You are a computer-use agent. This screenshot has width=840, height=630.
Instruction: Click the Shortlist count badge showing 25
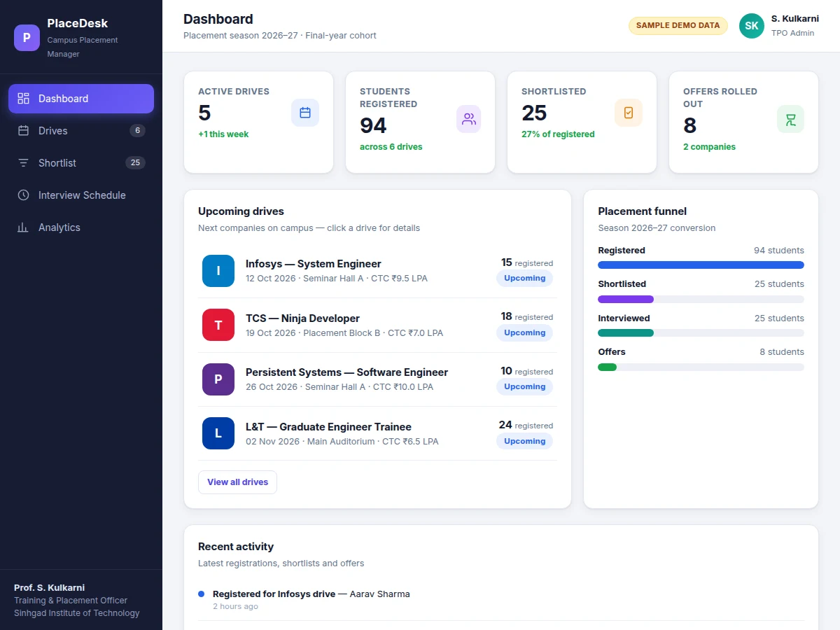point(135,163)
